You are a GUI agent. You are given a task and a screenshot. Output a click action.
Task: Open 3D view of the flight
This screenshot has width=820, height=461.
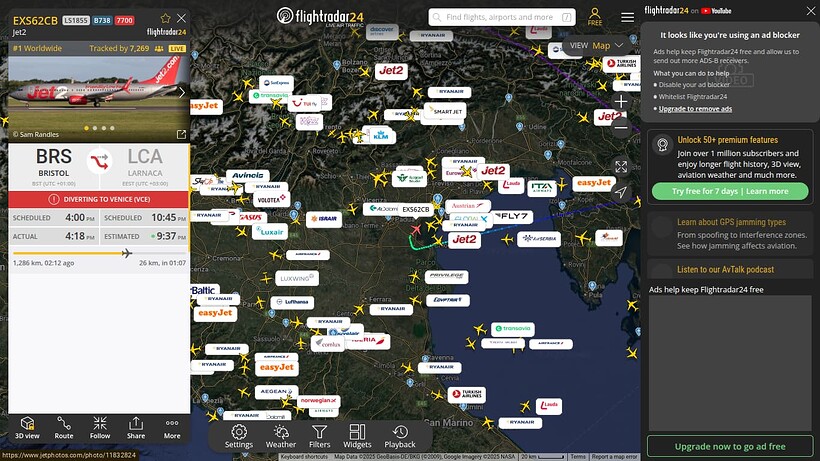point(27,428)
